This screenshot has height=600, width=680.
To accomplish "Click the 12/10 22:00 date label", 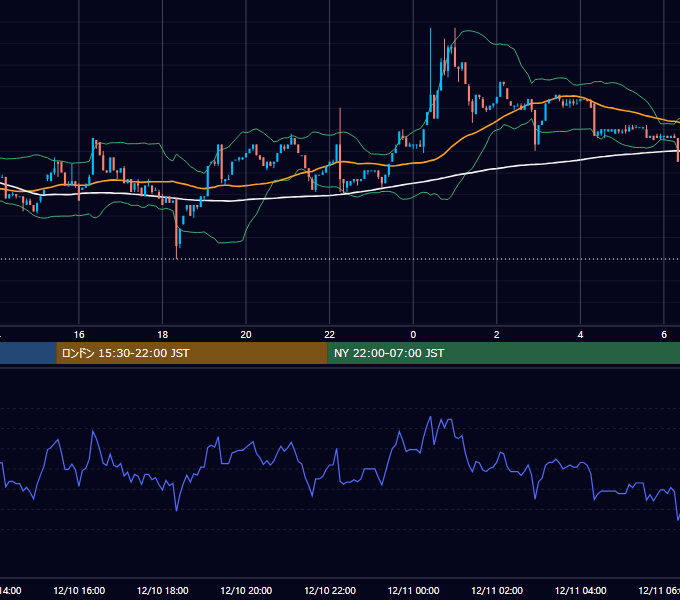I will pos(330,590).
